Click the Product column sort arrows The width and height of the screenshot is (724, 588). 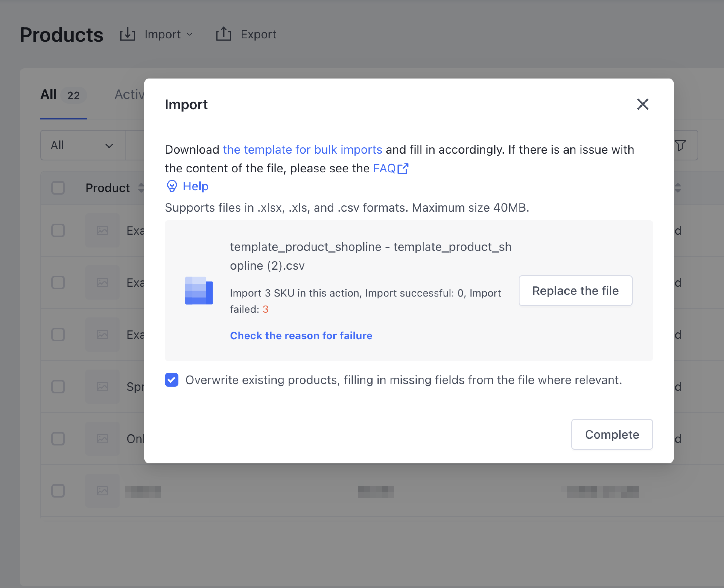click(x=141, y=188)
